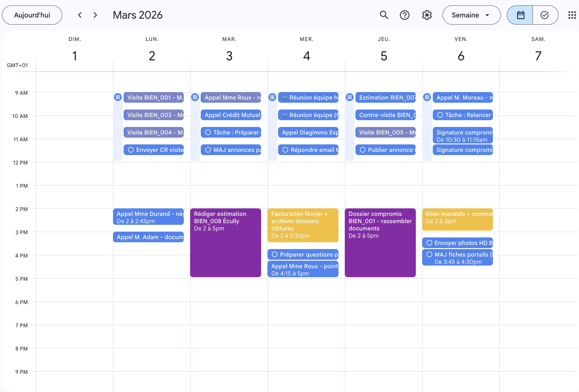Select Friday 6 day header
This screenshot has width=579, height=392.
[x=461, y=56]
